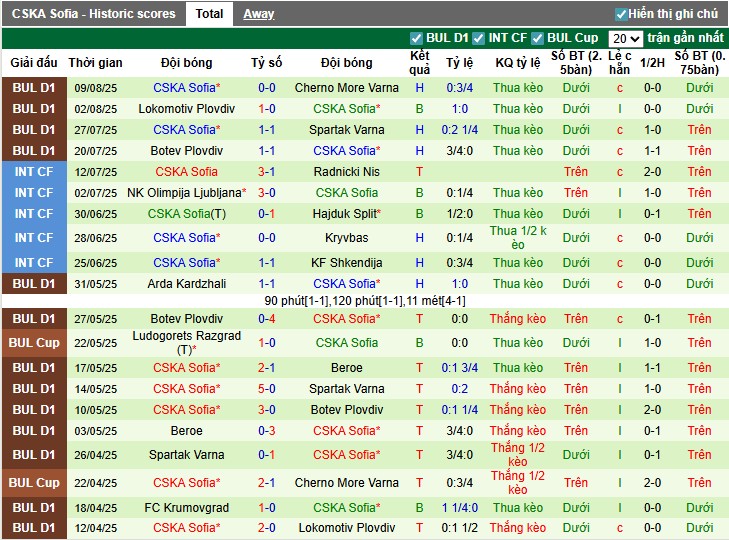Open the recent matches count dropdown

625,38
